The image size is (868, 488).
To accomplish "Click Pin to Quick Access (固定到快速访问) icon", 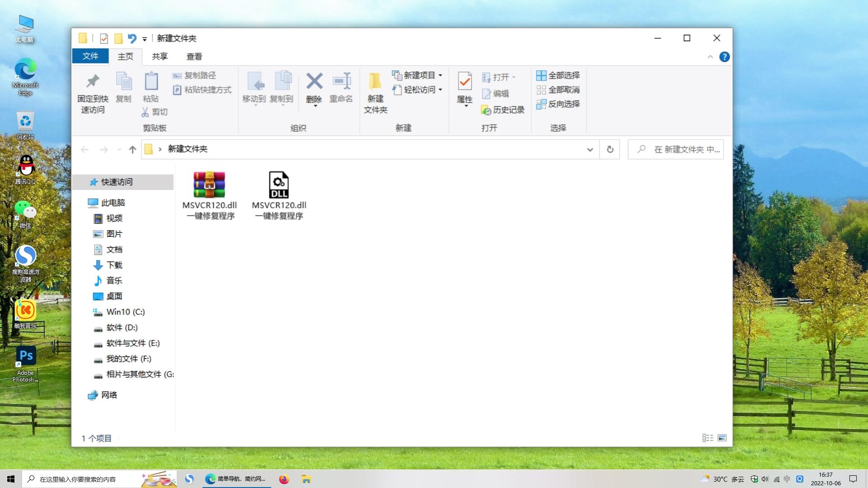I will [x=93, y=82].
